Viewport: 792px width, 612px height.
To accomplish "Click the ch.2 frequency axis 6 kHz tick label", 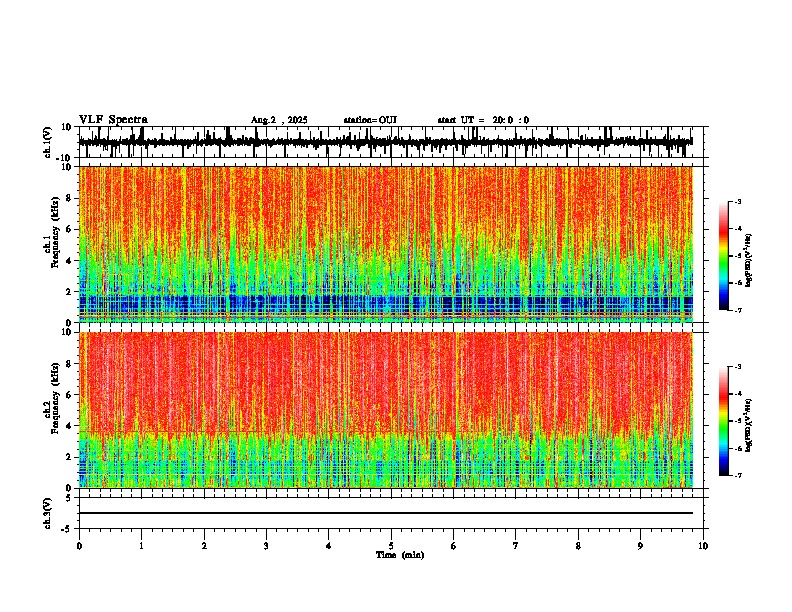I will click(69, 395).
